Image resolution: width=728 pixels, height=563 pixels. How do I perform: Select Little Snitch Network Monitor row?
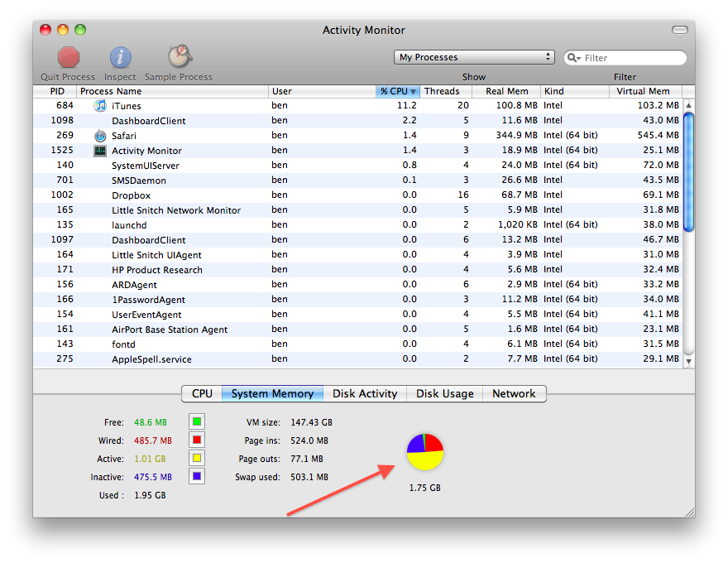click(x=358, y=210)
